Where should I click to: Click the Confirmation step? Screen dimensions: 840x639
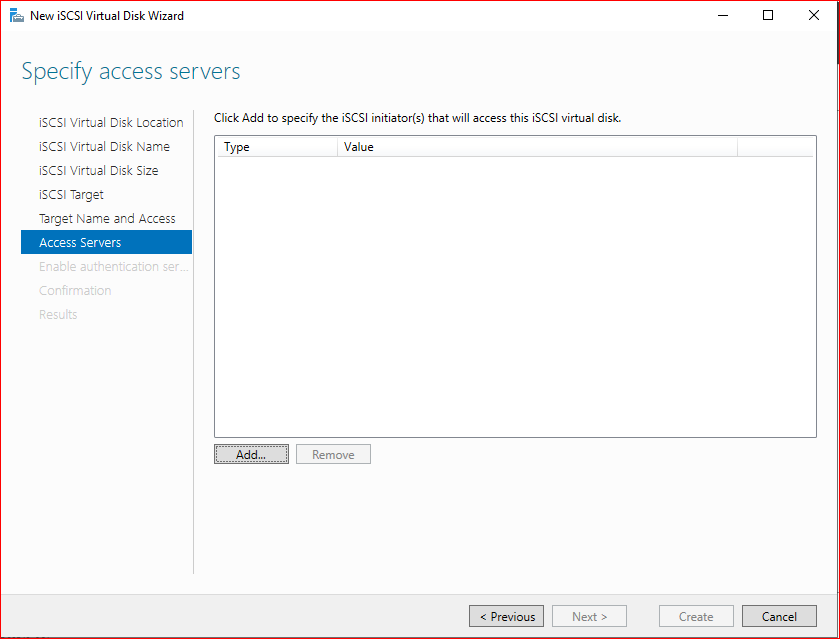(x=75, y=290)
